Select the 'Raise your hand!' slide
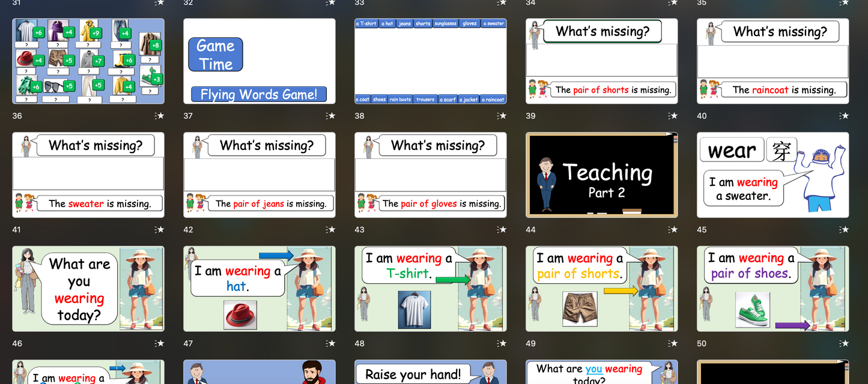The width and height of the screenshot is (868, 384). click(430, 372)
